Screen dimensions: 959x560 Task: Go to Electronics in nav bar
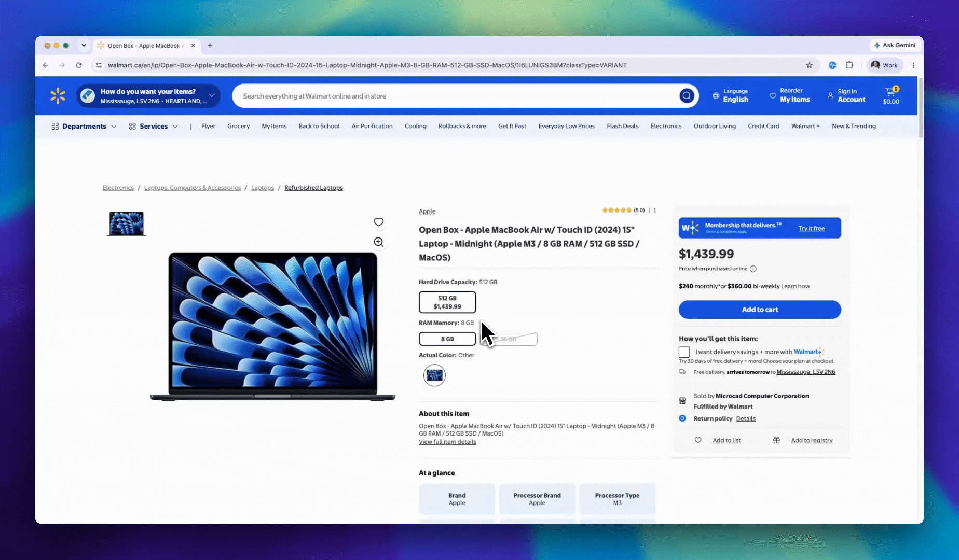(x=666, y=127)
